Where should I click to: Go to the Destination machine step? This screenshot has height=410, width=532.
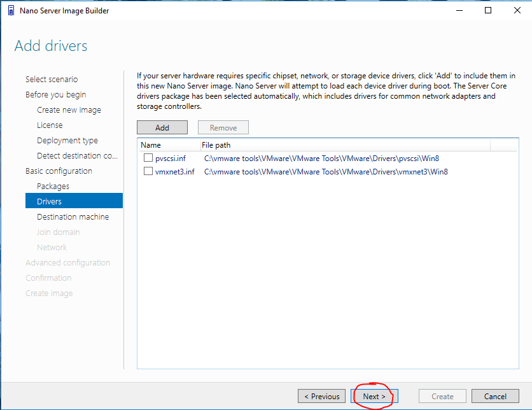73,217
